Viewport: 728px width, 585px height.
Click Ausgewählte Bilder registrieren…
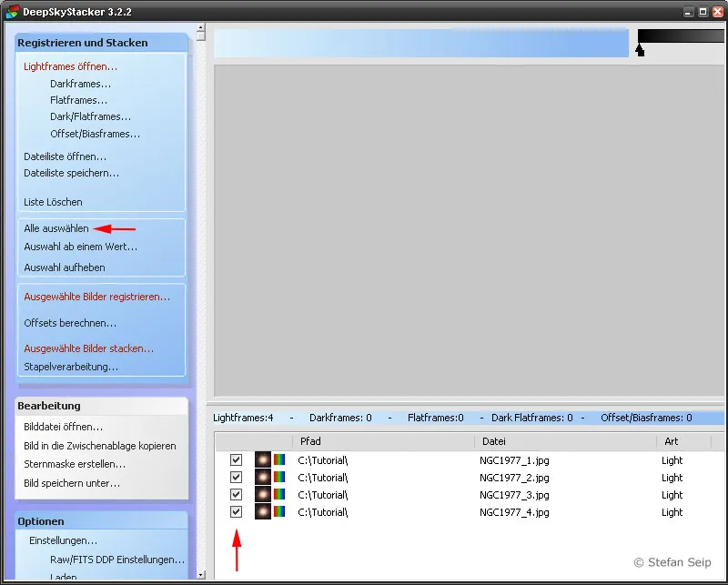[x=97, y=297]
